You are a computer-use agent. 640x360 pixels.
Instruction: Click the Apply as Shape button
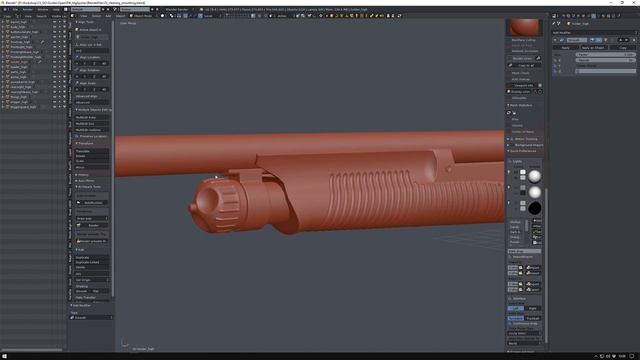click(x=594, y=48)
